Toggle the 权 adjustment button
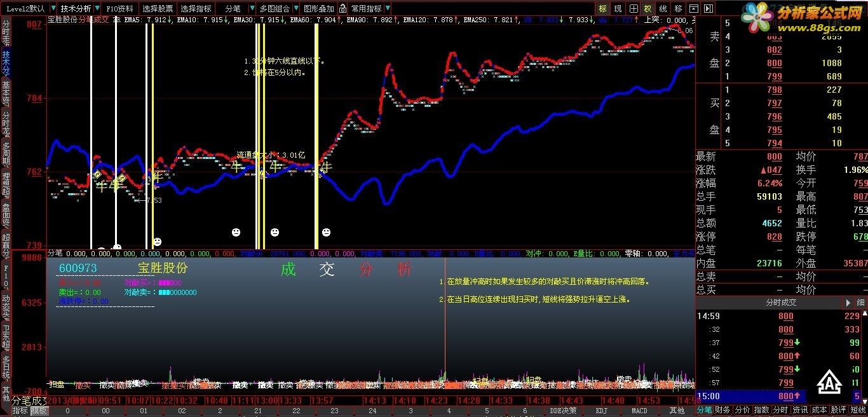This screenshot has width=868, height=417. 648,8
